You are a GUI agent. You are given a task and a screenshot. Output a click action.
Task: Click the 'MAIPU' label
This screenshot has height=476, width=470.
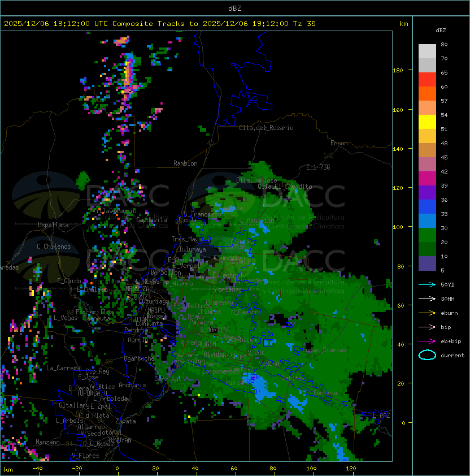[156, 310]
